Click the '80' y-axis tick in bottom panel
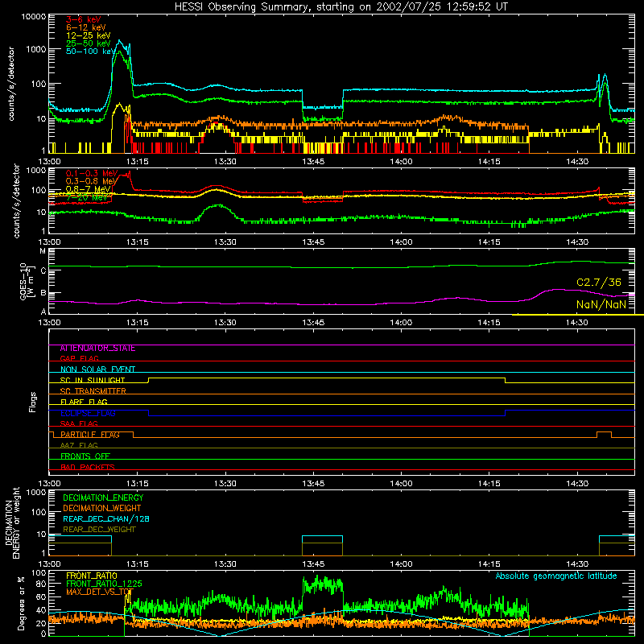Image resolution: width=644 pixels, height=644 pixels. [x=41, y=584]
